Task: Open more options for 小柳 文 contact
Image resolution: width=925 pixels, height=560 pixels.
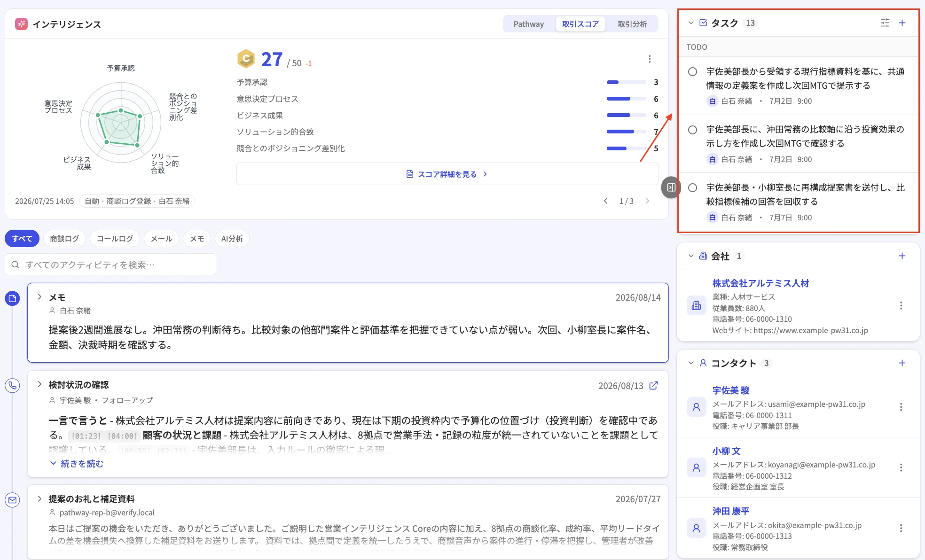Action: coord(901,468)
